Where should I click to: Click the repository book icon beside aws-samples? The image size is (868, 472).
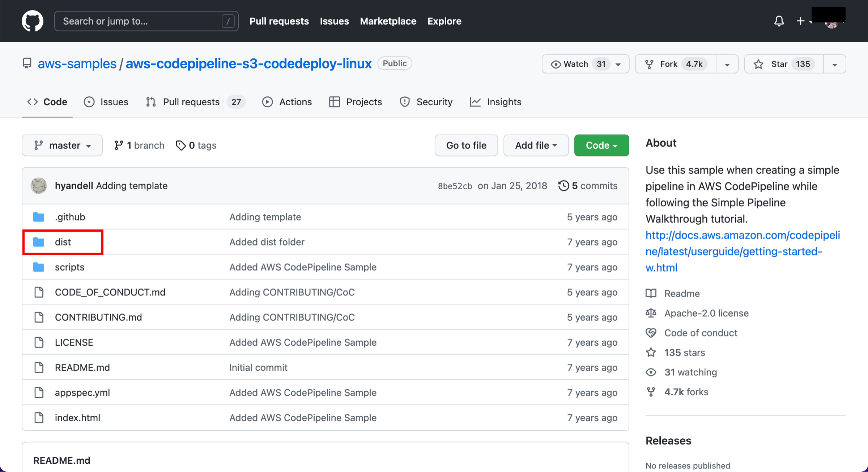27,63
